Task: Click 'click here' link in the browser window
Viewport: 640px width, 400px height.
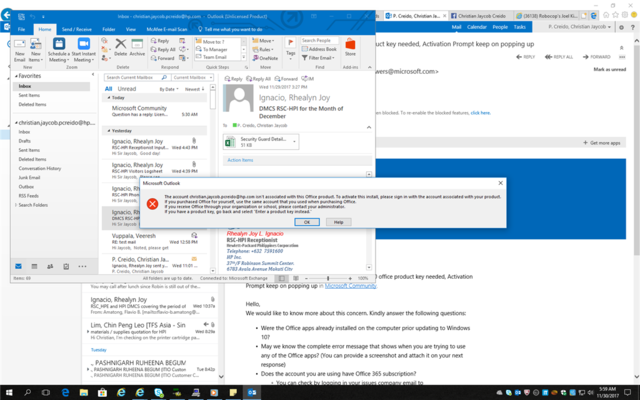Action: pyautogui.click(x=480, y=113)
